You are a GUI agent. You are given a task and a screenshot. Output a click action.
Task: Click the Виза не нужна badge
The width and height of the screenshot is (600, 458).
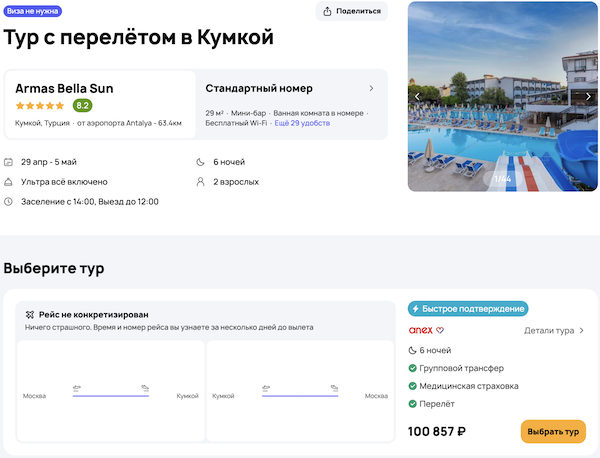[33, 11]
